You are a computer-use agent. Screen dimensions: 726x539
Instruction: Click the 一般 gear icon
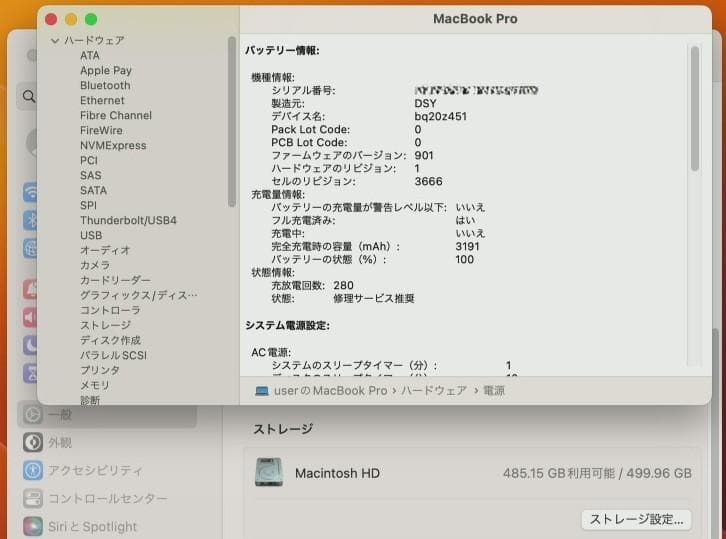pyautogui.click(x=32, y=415)
